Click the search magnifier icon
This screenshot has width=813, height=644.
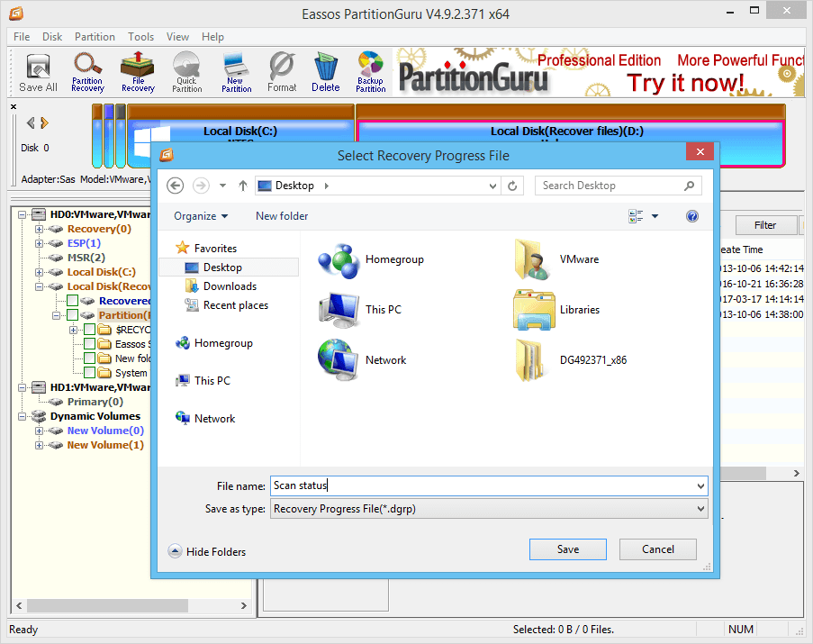(x=689, y=186)
